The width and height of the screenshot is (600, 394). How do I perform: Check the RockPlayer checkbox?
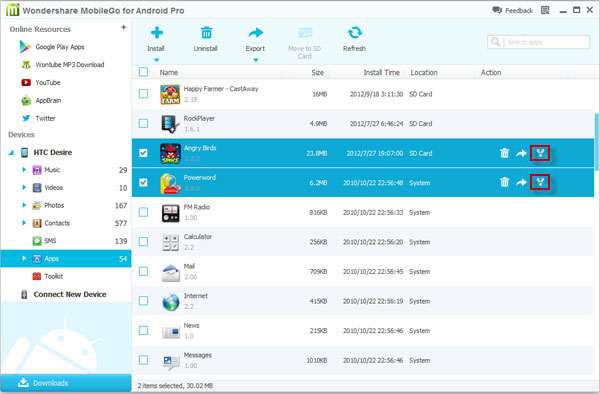pos(143,123)
